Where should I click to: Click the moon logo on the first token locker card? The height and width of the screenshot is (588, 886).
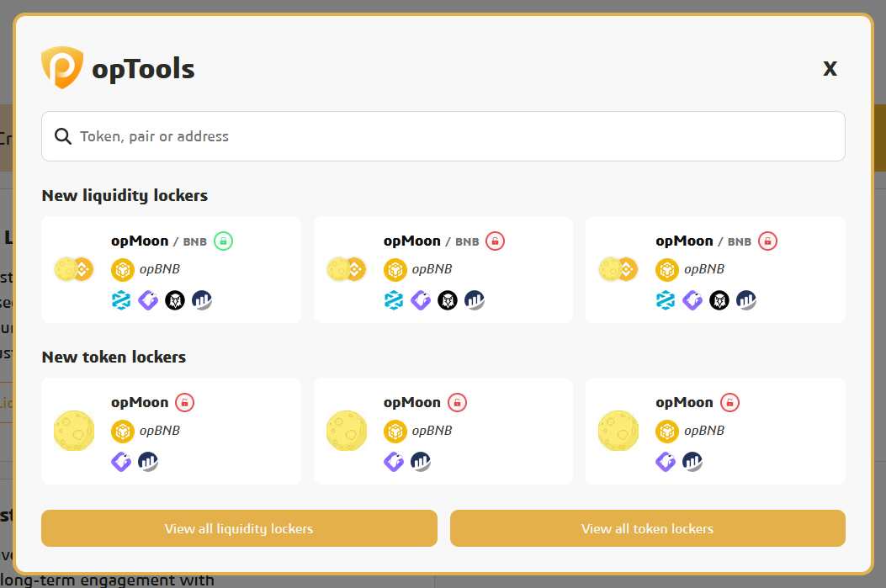pyautogui.click(x=74, y=431)
